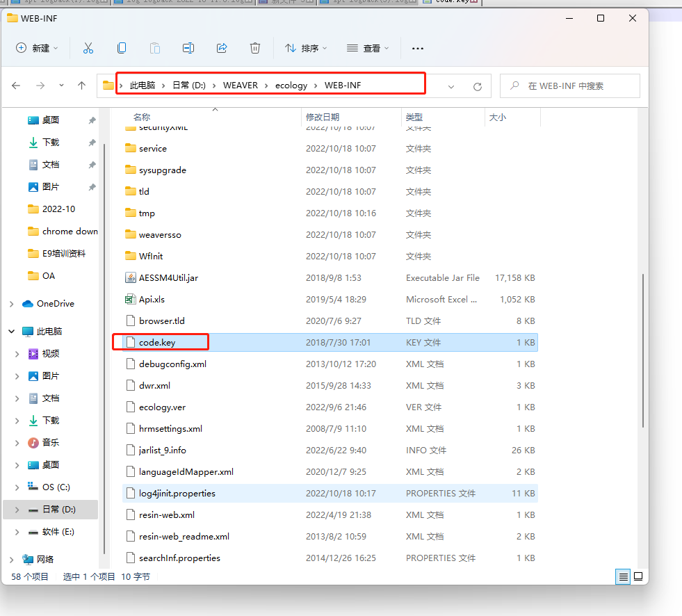Switch to large thumbnails view icon
This screenshot has width=682, height=616.
(638, 576)
